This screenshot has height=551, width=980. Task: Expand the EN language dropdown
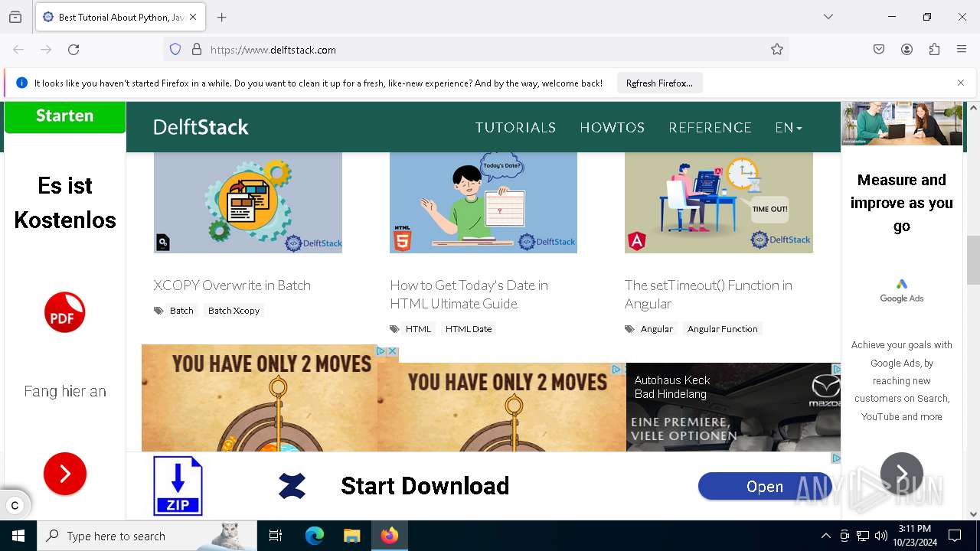tap(789, 128)
